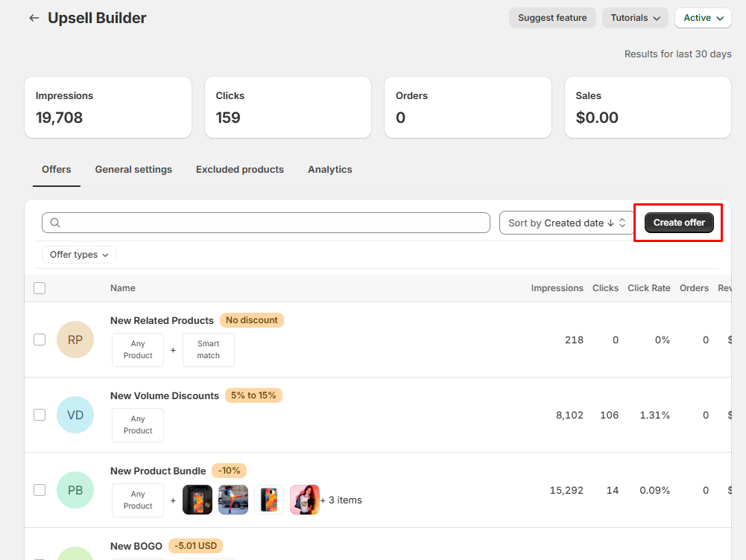Switch to the General settings tab
The image size is (746, 560).
point(133,170)
